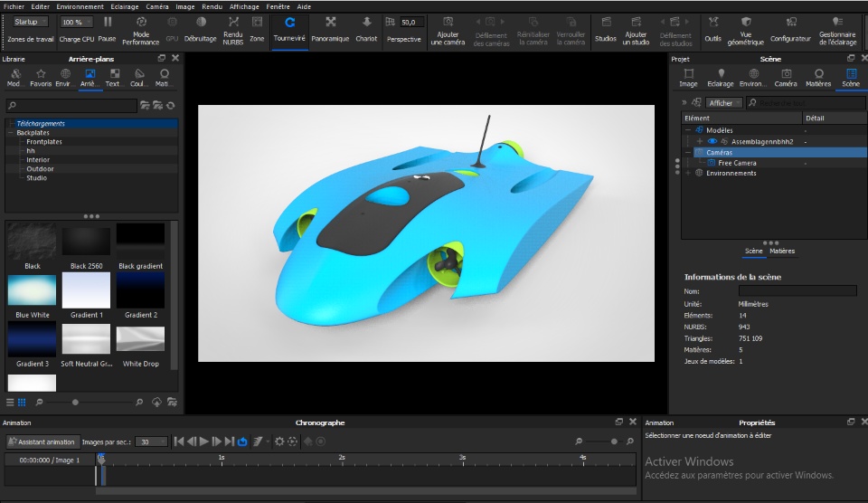Select the White Drop backplate thumbnail
868x503 pixels.
141,338
